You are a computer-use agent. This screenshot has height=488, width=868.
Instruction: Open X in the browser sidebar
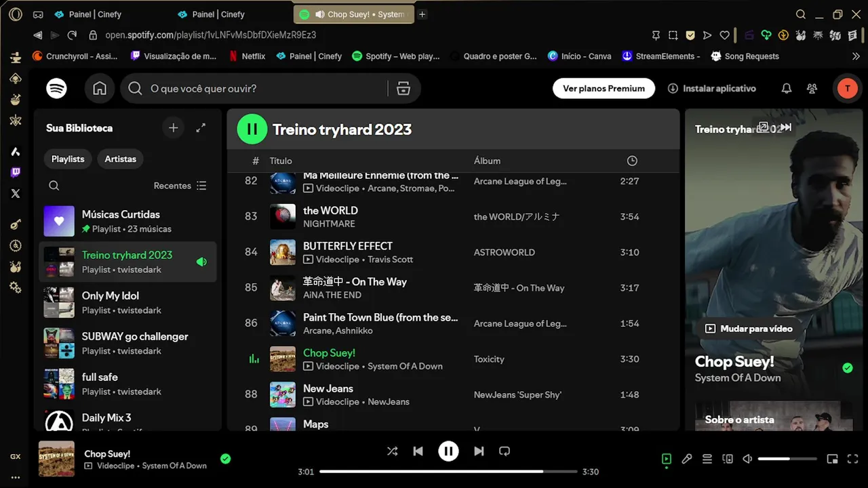[x=16, y=194]
